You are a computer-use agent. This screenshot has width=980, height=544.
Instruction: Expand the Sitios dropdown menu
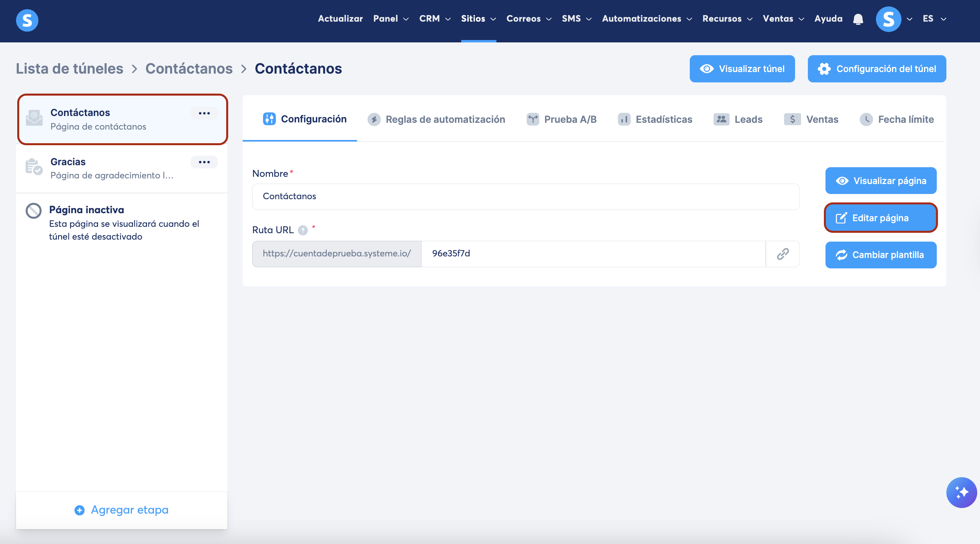pyautogui.click(x=478, y=19)
